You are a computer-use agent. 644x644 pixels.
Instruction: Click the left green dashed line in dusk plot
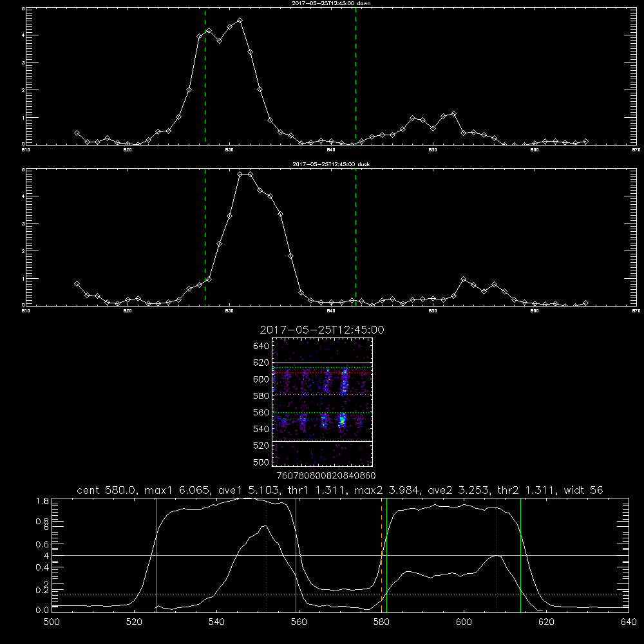205,238
